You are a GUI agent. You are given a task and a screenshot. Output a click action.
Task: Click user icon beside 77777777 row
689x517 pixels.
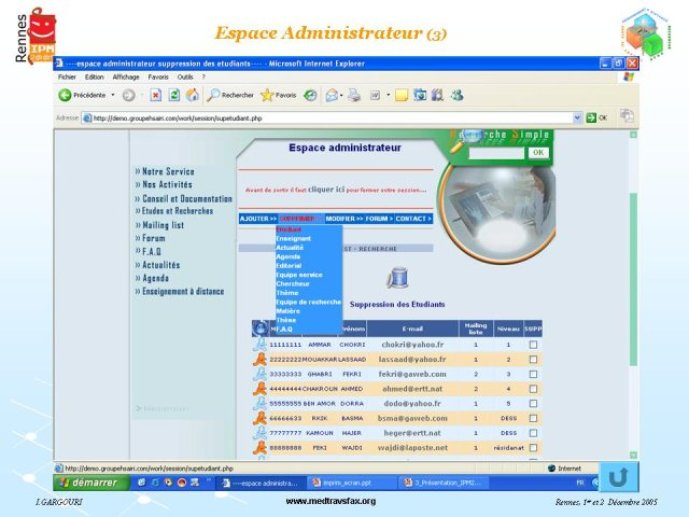click(260, 433)
